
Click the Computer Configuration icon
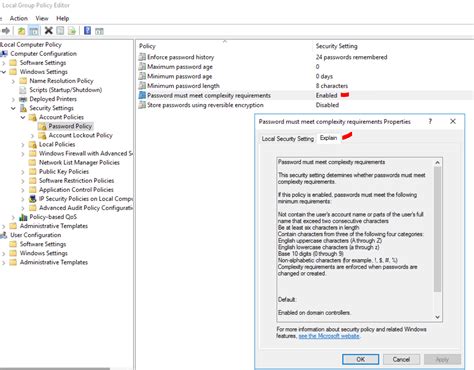point(4,54)
